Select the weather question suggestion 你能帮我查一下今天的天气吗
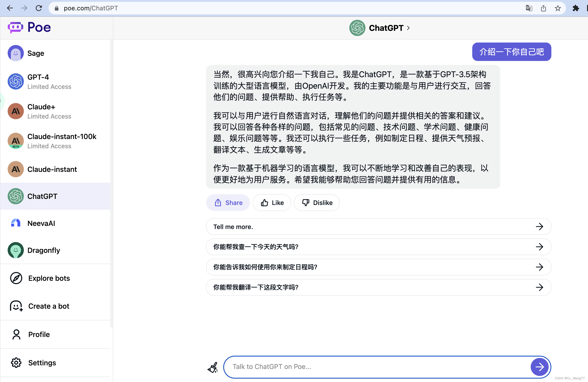Screen dimensions: 588x382 click(379, 247)
